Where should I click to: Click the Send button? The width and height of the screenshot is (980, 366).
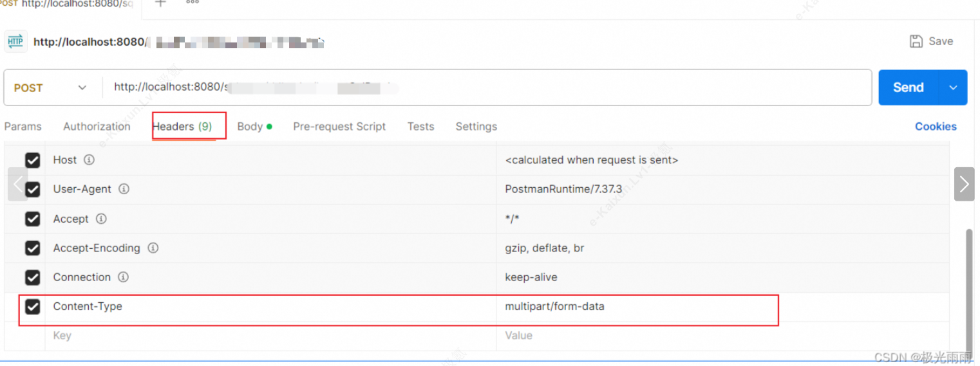click(x=909, y=87)
